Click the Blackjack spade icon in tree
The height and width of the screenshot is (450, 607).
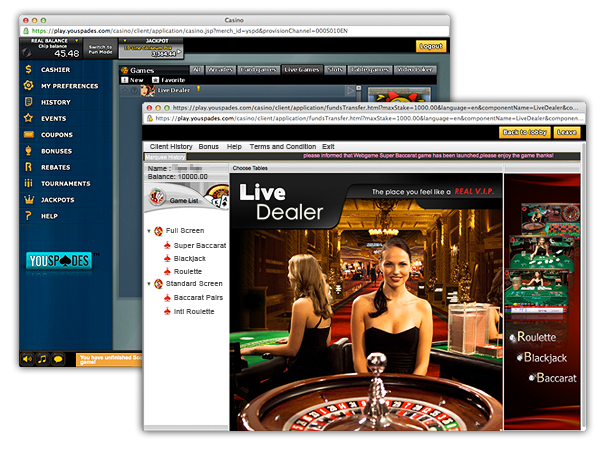tap(167, 259)
